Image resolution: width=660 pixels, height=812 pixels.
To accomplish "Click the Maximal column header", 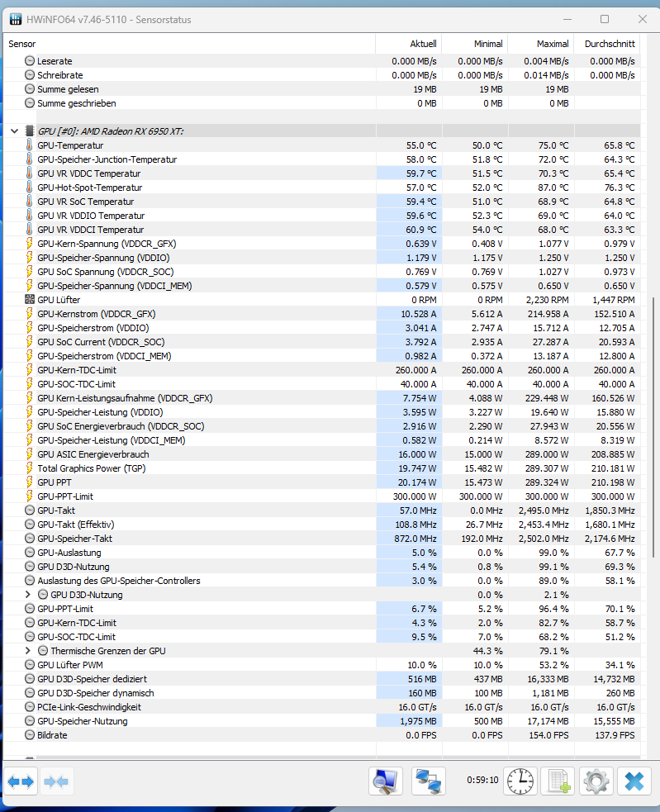I will click(541, 44).
